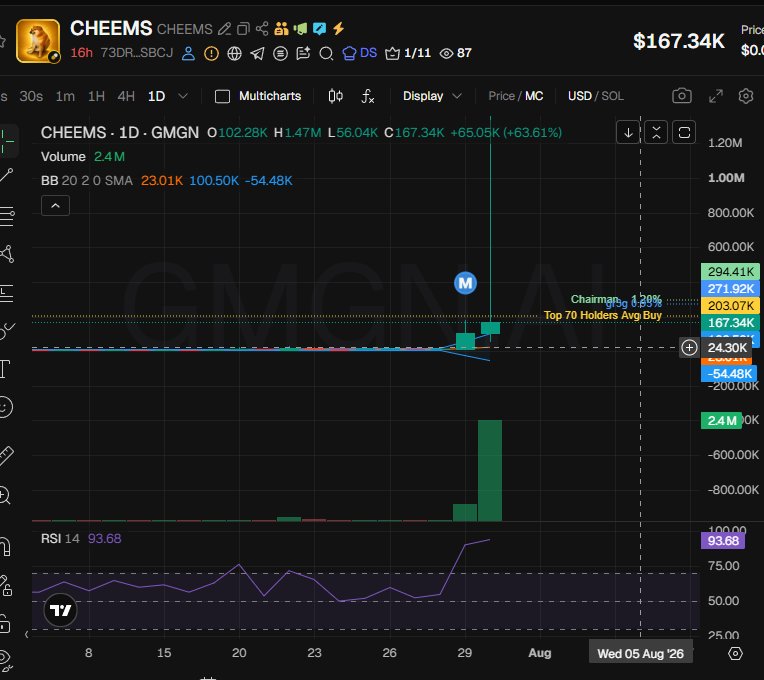This screenshot has width=764, height=680.
Task: Open the token website globe icon
Action: pyautogui.click(x=234, y=53)
